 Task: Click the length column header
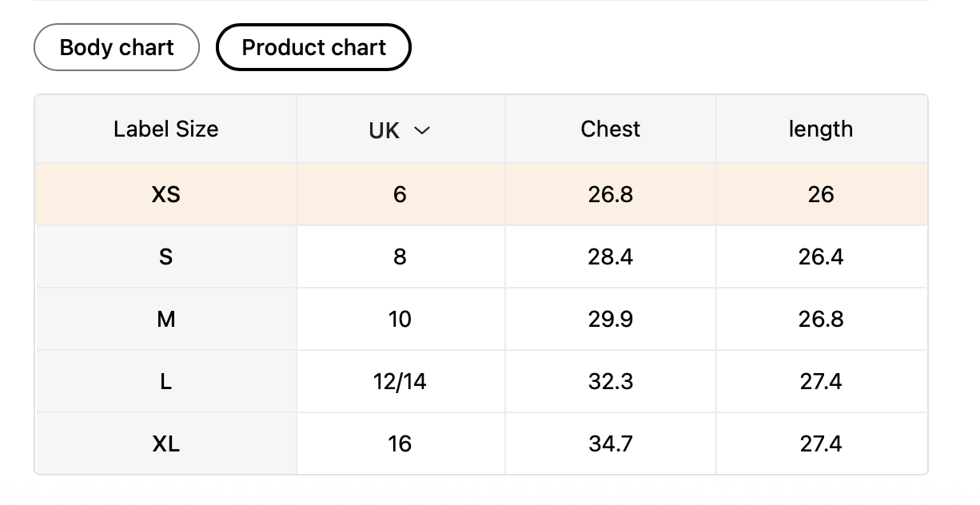pyautogui.click(x=820, y=129)
